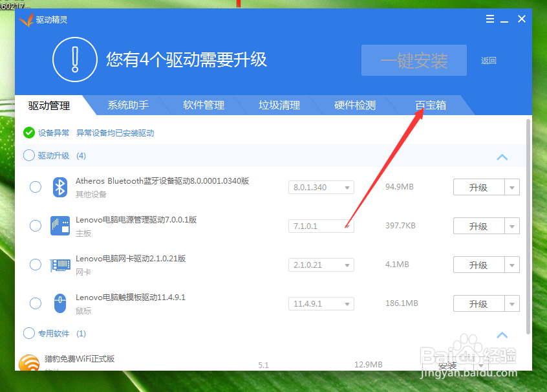
Task: Select the Atheros Bluetooth driver radio
Action: click(x=35, y=187)
